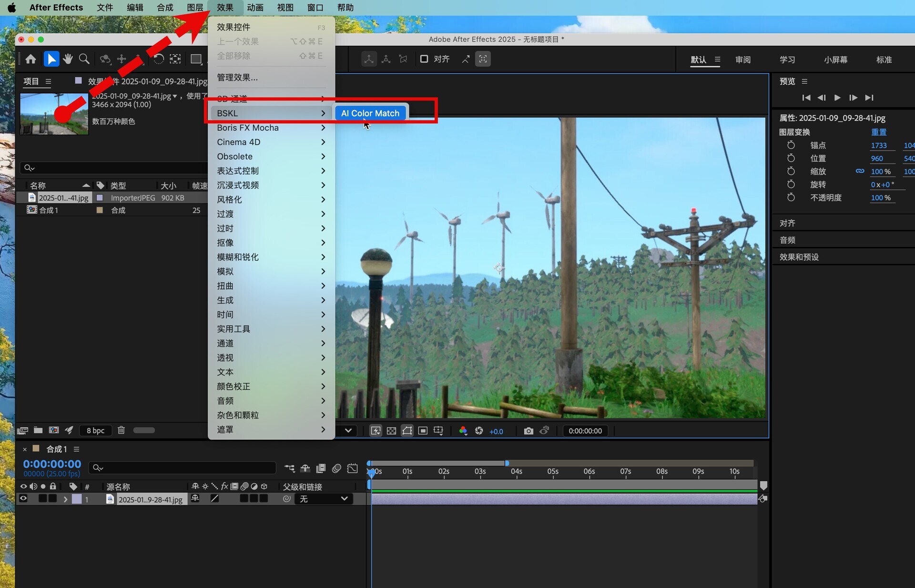
Task: Open the Apple menu
Action: click(11, 8)
